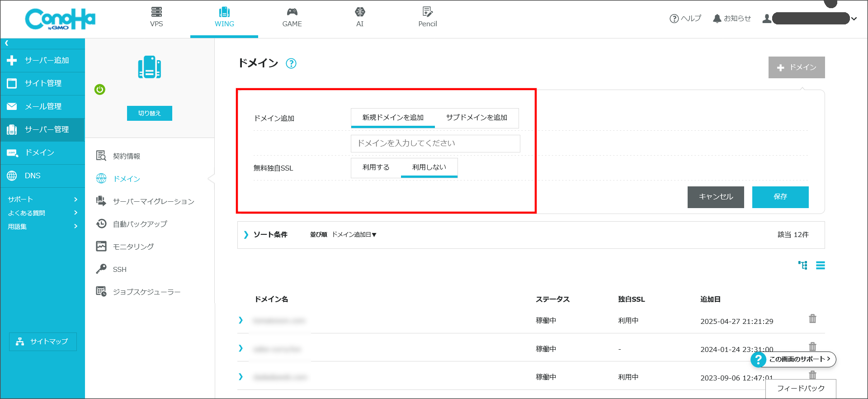Open the お知らせ notifications bell
This screenshot has width=868, height=399.
(x=731, y=19)
